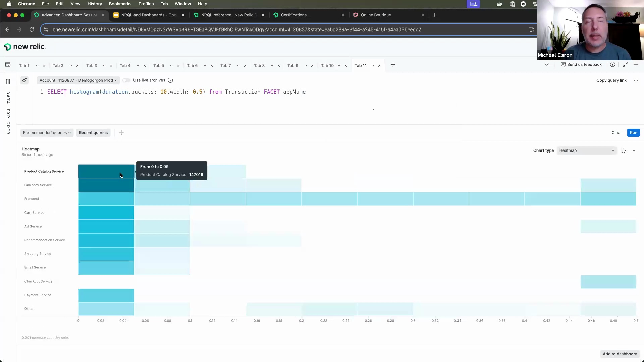Click the live archives info icon
Image resolution: width=644 pixels, height=362 pixels.
point(170,80)
